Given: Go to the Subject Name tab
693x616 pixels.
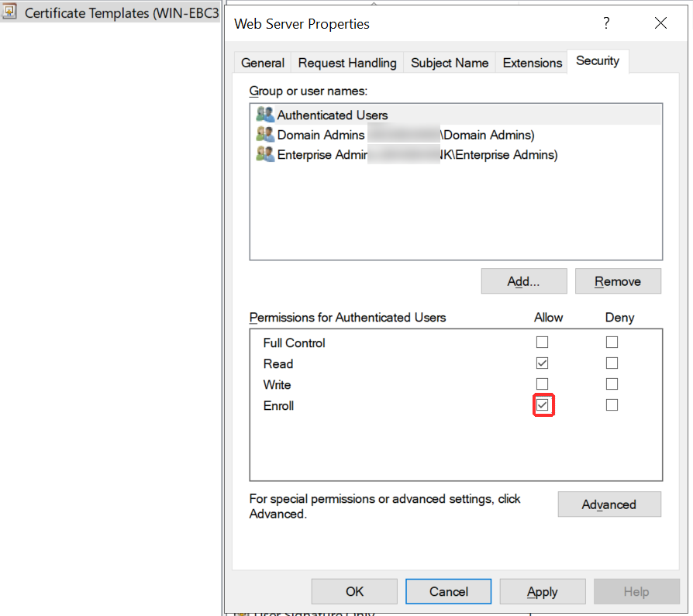Looking at the screenshot, I should (450, 63).
